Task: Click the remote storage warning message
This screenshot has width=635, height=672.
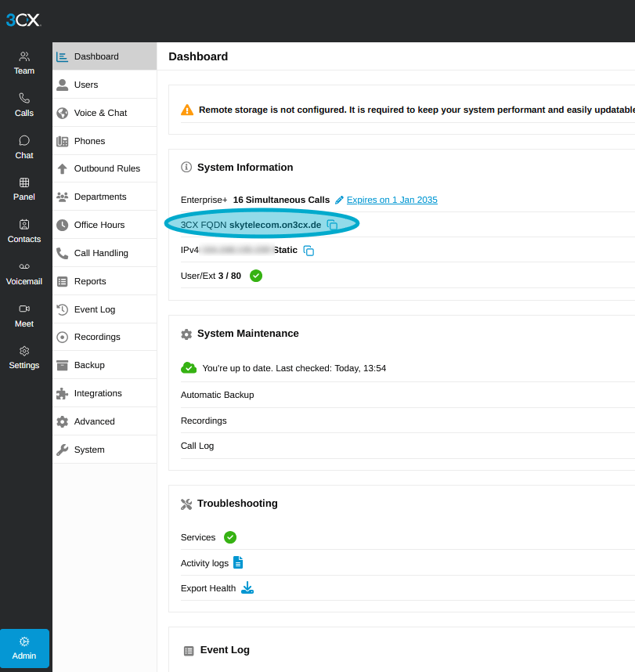Action: (417, 110)
